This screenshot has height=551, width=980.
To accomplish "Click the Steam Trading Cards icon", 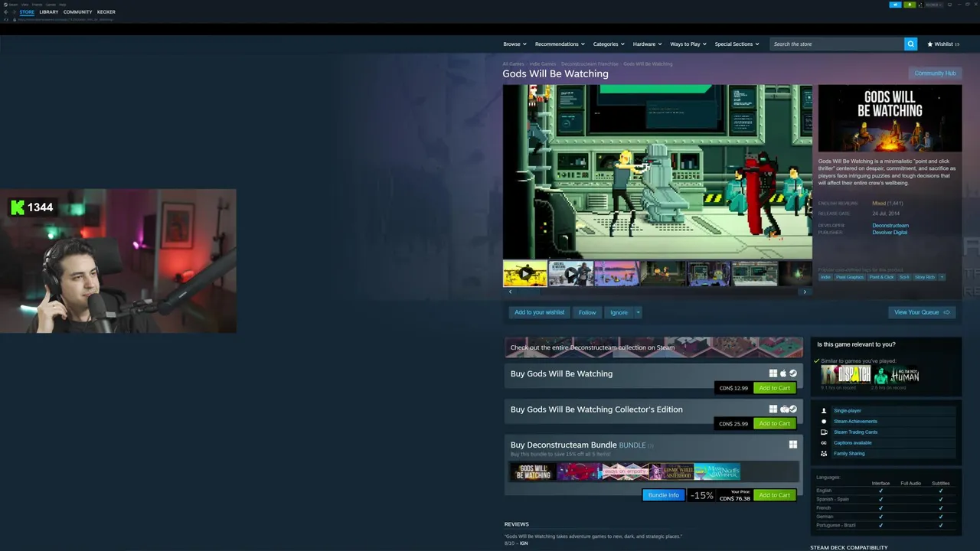I will coord(824,432).
